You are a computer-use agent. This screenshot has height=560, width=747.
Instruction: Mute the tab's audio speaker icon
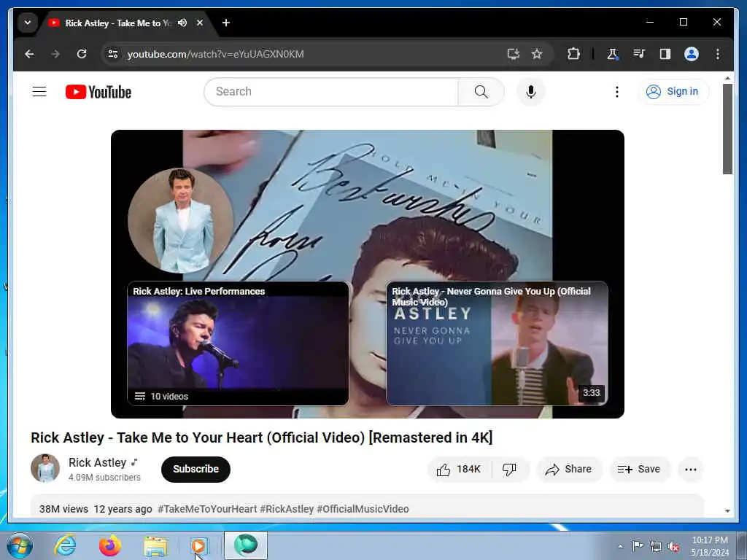(x=182, y=23)
